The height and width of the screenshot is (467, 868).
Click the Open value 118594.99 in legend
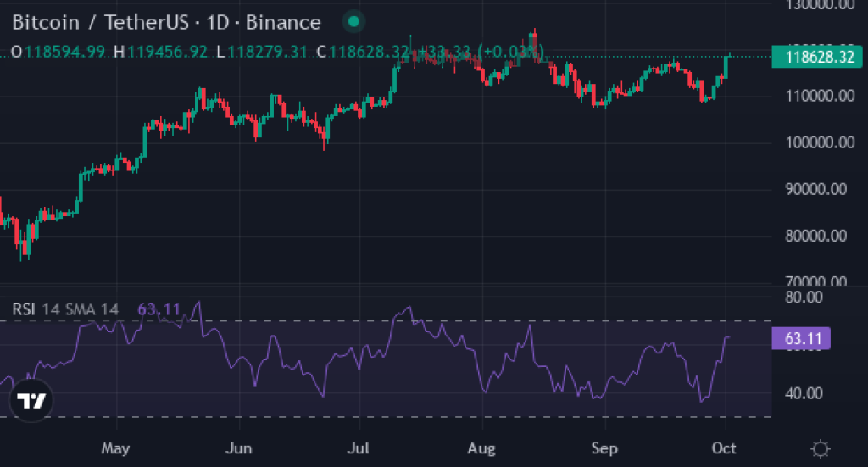pos(65,52)
